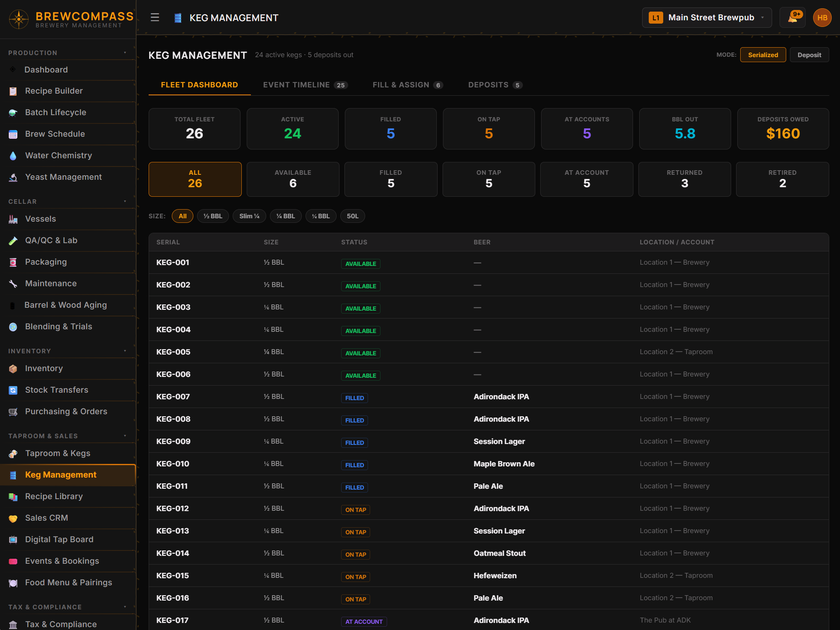Viewport: 840px width, 630px height.
Task: Click the Vessels factory icon
Action: click(x=13, y=219)
